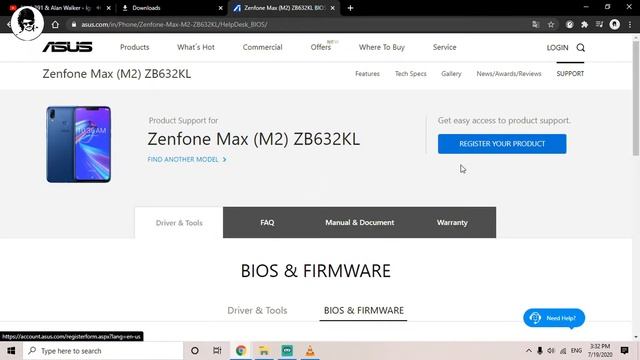This screenshot has width=640, height=360.
Task: Click the ASUS logo
Action: (x=67, y=47)
